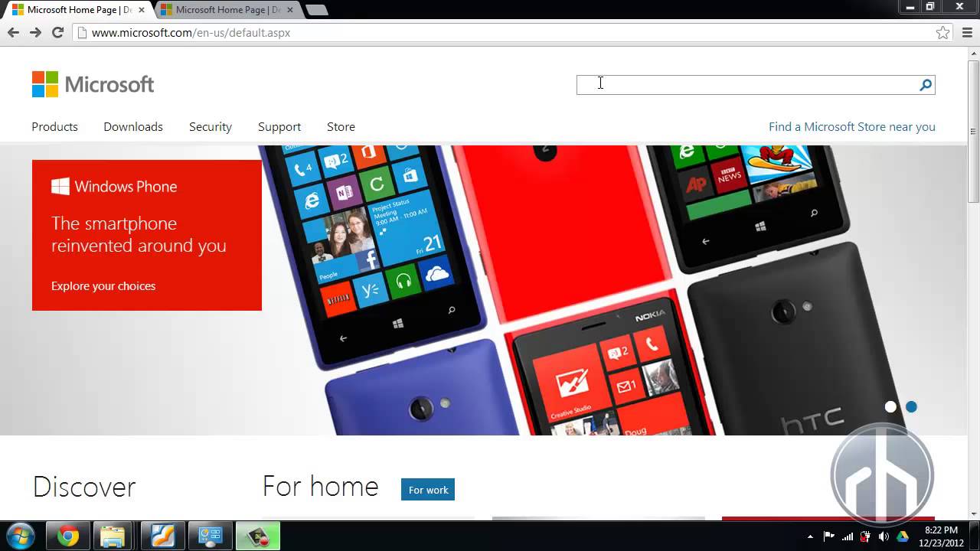Click the Windows Phone heading in red banner

coord(114,187)
